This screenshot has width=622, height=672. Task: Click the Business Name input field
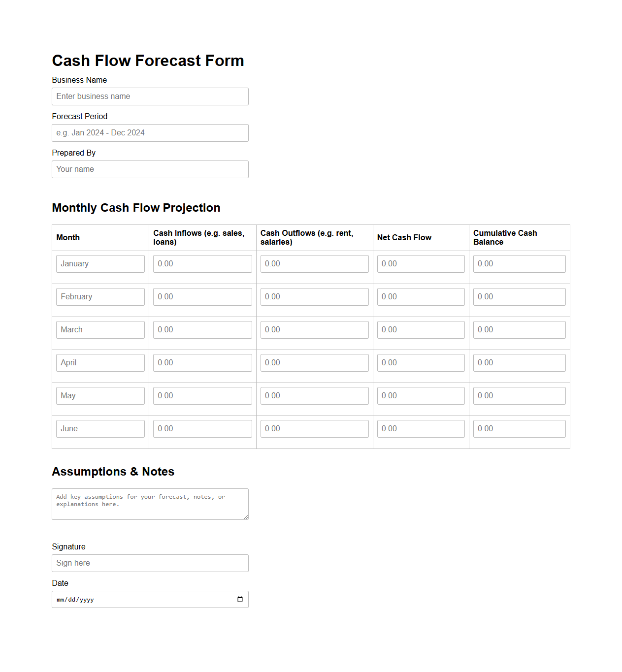click(150, 96)
